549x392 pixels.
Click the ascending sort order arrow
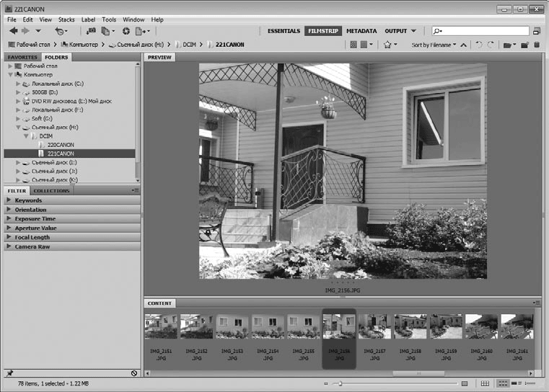[x=463, y=45]
